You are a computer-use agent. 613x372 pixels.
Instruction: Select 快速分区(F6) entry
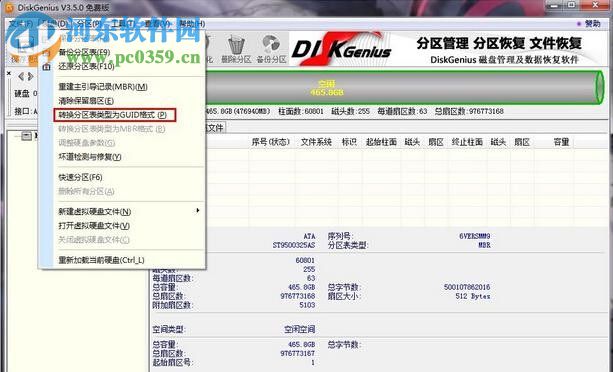pyautogui.click(x=80, y=177)
